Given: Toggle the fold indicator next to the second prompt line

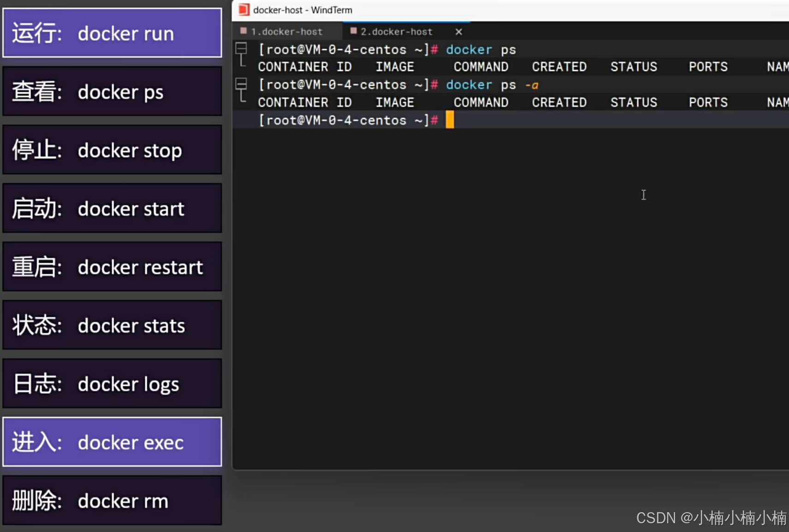Looking at the screenshot, I should click(x=242, y=84).
